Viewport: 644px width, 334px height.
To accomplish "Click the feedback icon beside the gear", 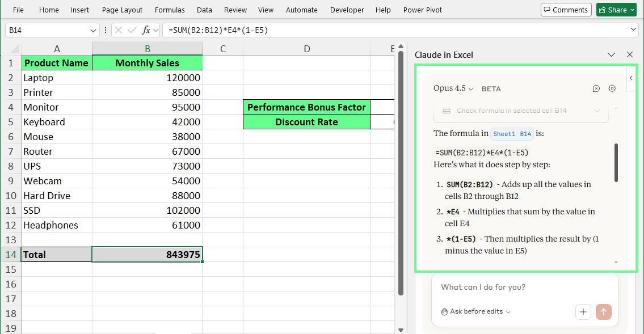I will click(x=596, y=88).
